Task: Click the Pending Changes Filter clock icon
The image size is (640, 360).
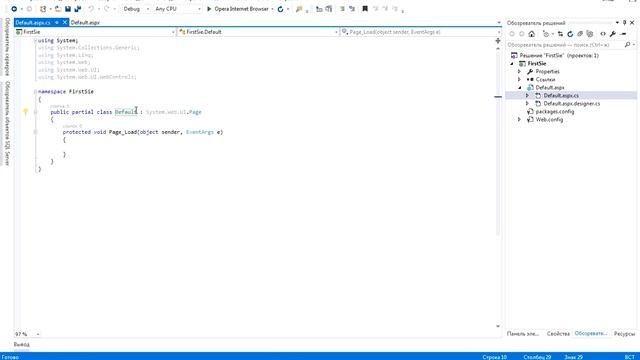Action: coord(546,34)
